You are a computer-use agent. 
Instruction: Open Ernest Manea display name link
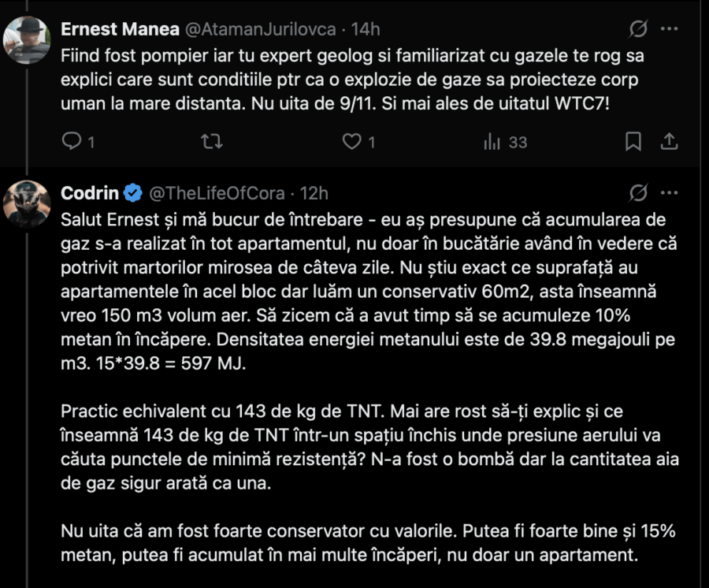pos(119,29)
